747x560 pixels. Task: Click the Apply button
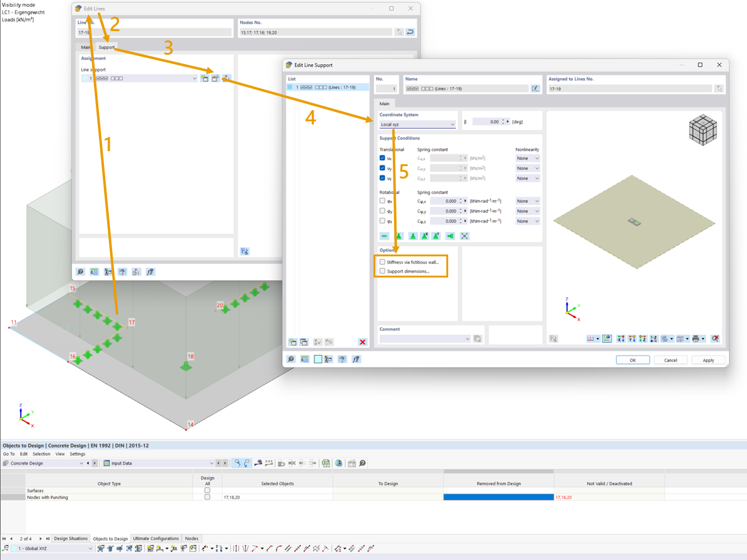(x=709, y=360)
